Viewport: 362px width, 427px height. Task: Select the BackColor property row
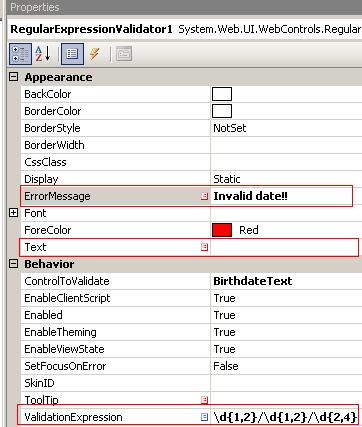(191, 94)
